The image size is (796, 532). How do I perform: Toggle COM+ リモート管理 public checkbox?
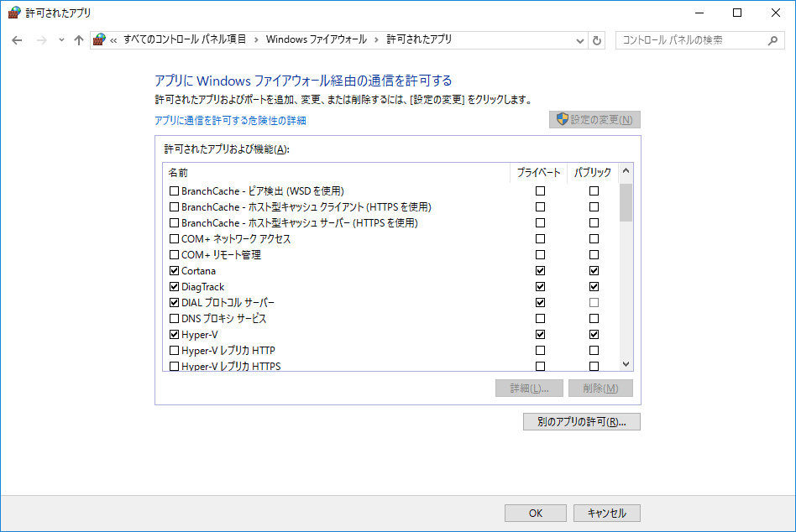click(594, 254)
